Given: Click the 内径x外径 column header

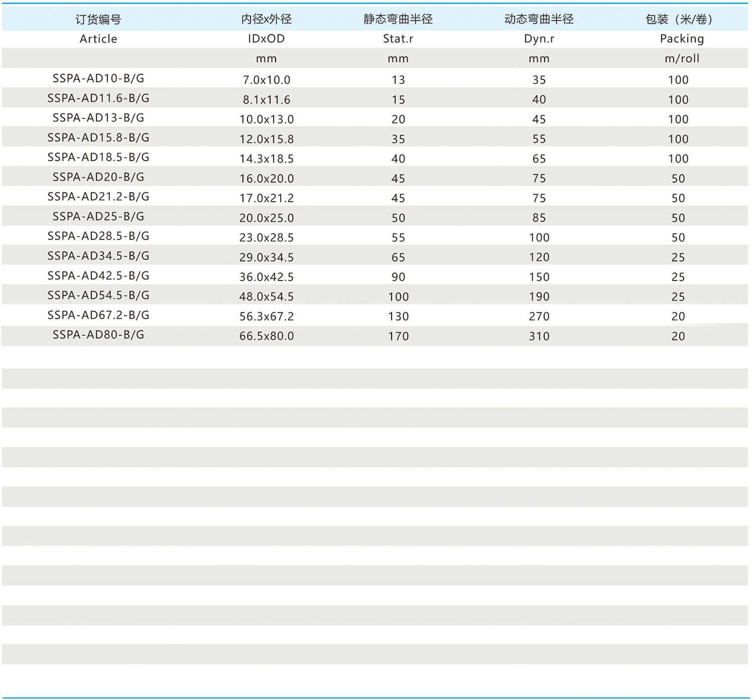Looking at the screenshot, I should point(266,19).
